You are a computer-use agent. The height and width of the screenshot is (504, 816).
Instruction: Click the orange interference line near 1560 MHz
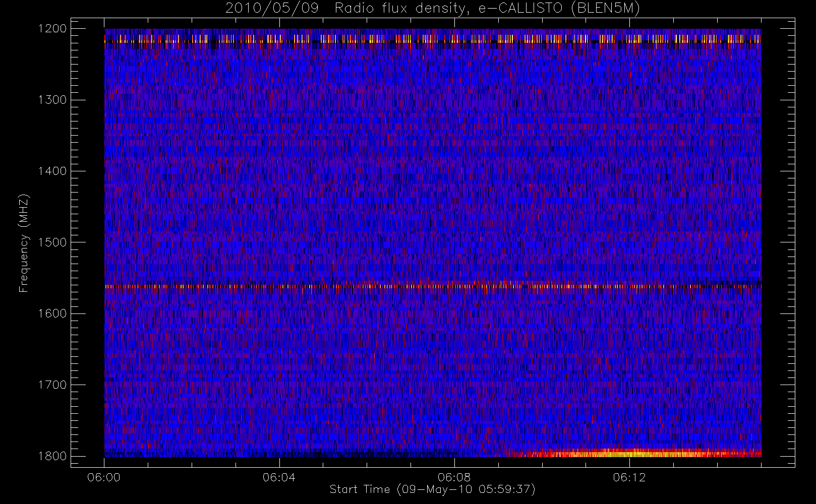[x=433, y=286]
